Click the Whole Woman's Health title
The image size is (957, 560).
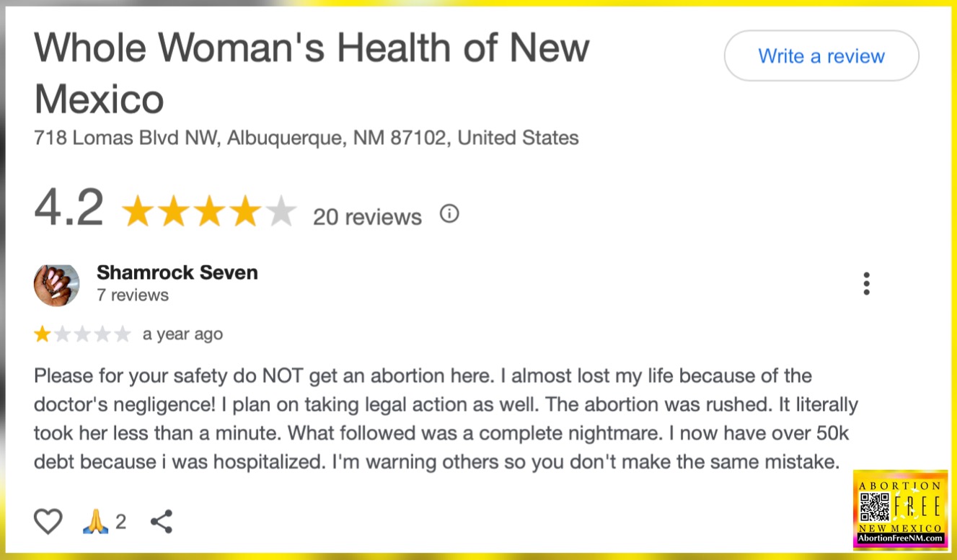[x=312, y=73]
